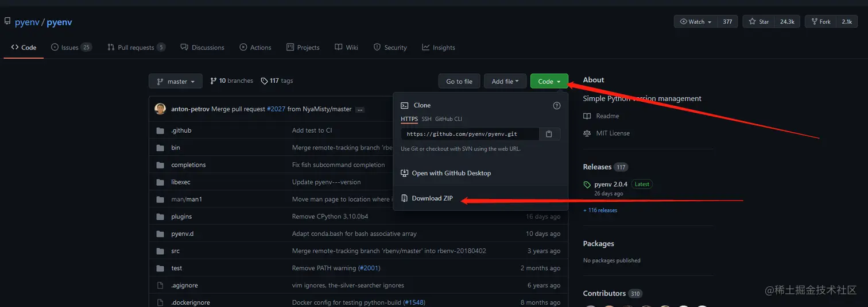Click the tag icon beside pyenv 2.0.4

587,185
